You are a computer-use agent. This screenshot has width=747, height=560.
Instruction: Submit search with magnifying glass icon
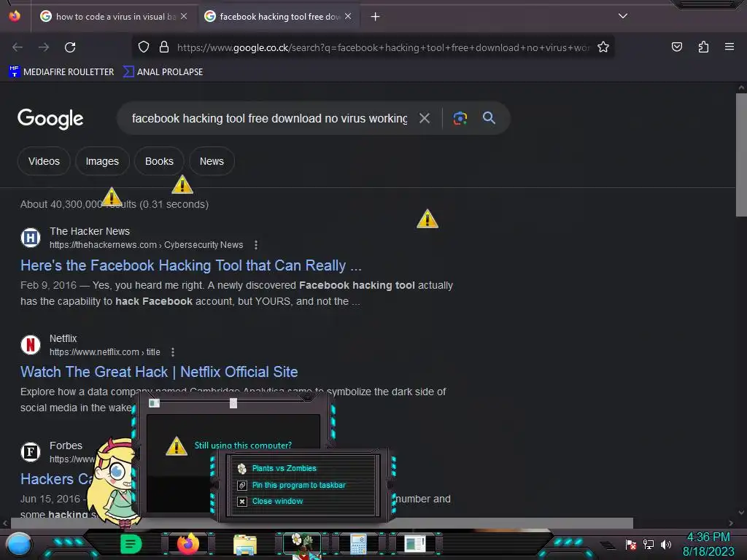click(489, 118)
